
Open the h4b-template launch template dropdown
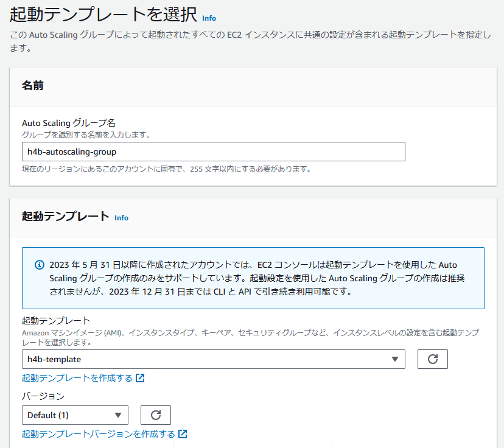214,359
